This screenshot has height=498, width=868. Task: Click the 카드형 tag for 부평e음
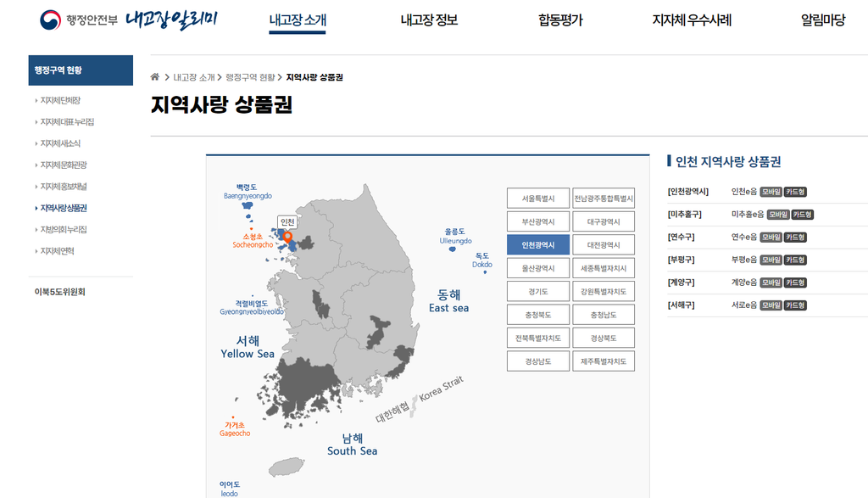tap(795, 260)
